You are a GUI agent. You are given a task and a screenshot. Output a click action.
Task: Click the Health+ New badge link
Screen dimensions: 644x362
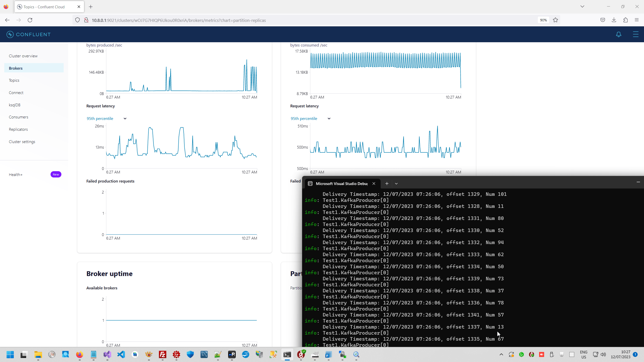click(x=56, y=174)
